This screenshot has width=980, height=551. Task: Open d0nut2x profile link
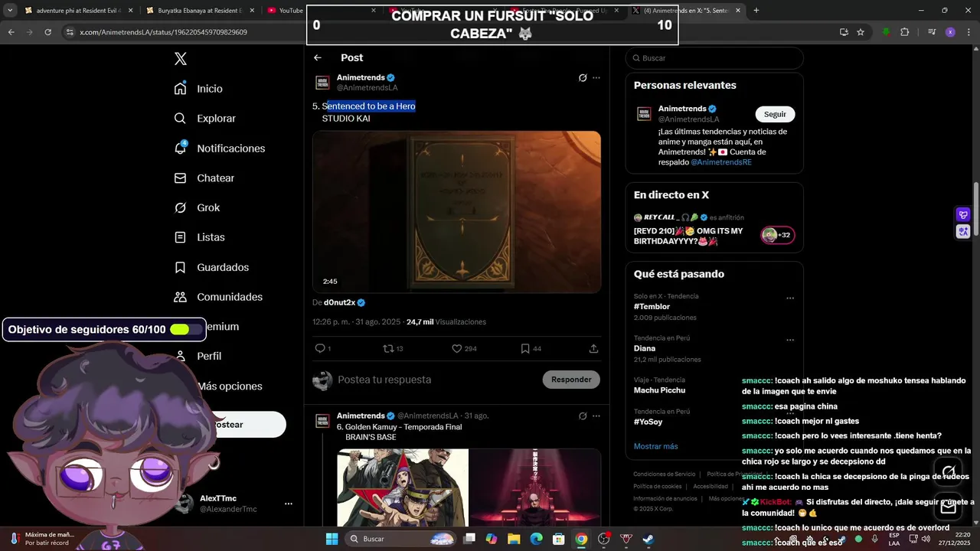pyautogui.click(x=339, y=303)
